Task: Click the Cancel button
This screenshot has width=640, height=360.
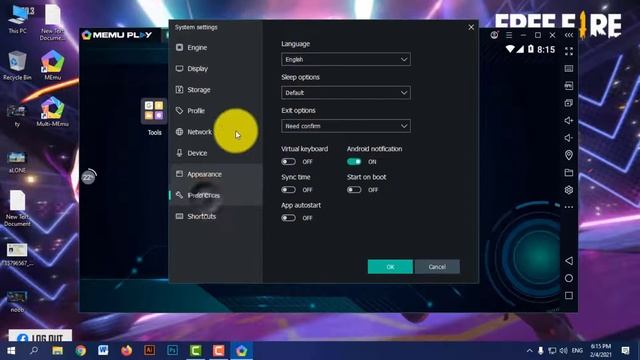Action: [x=437, y=267]
